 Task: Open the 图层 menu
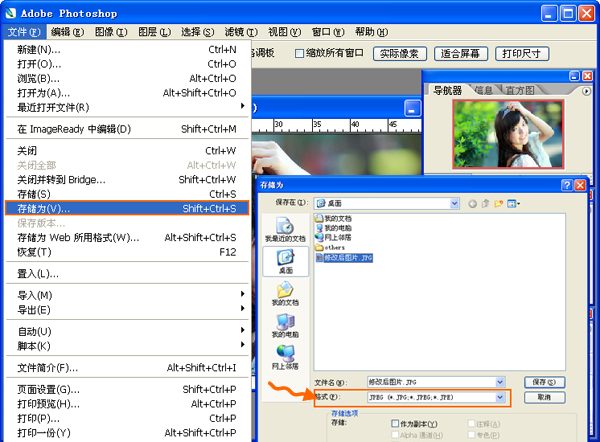coord(154,32)
